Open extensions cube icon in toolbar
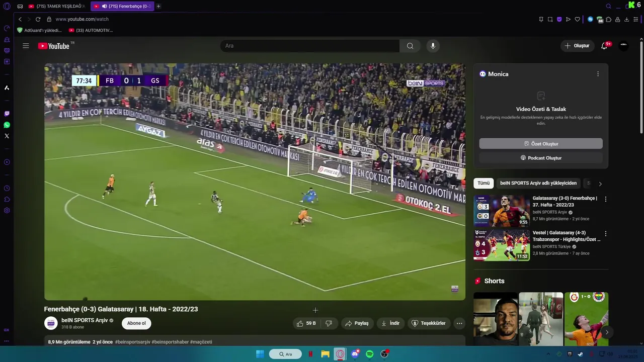Screen dimensions: 644x362 [608, 19]
